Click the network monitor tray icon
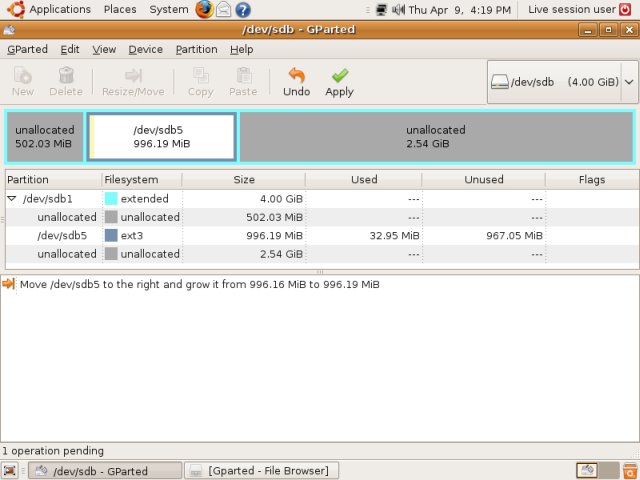The height and width of the screenshot is (480, 640). 381,9
